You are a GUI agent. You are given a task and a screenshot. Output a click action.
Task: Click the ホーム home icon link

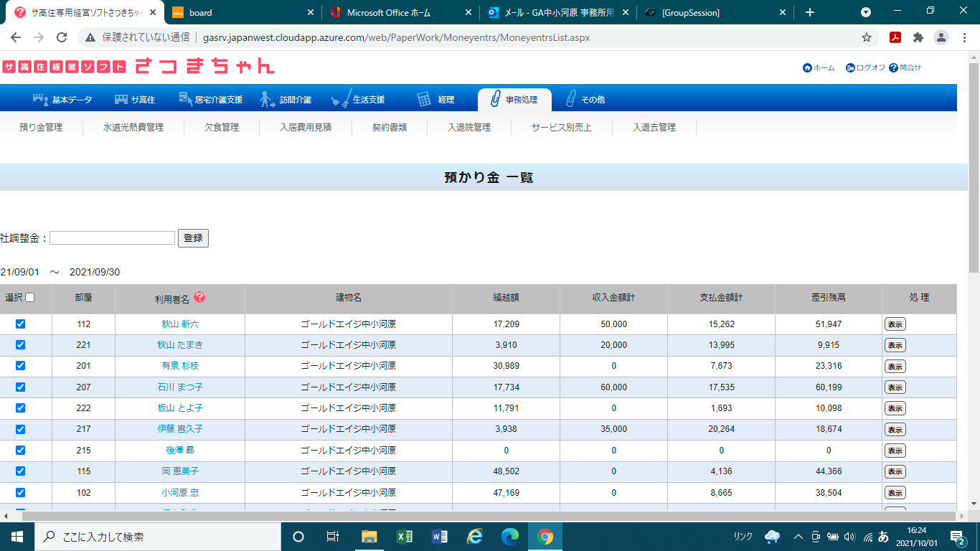coord(807,67)
